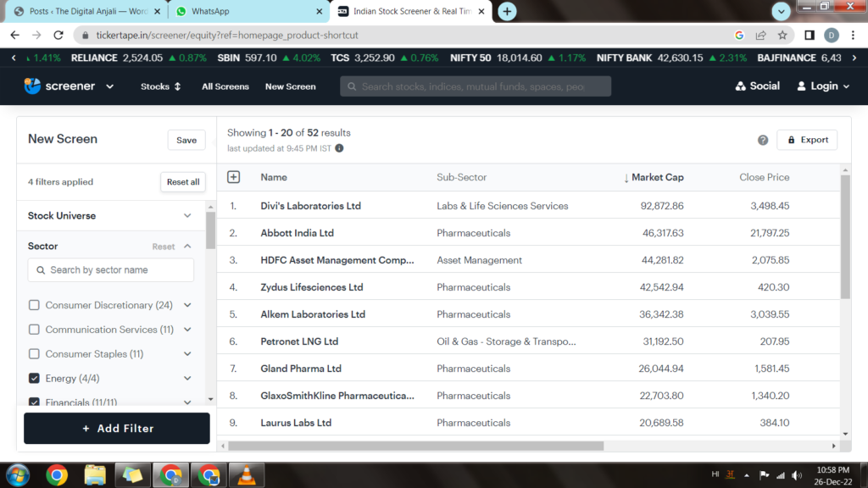Expand Energy sub-sectors

[x=187, y=378]
